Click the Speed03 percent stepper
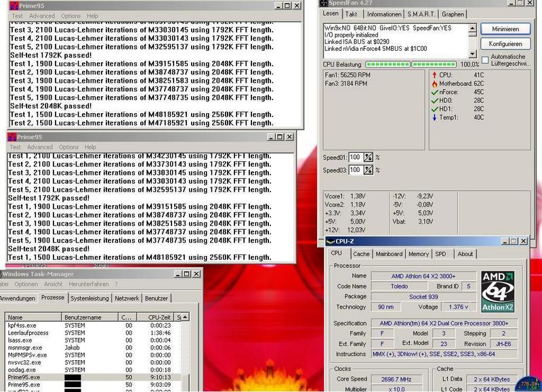 point(369,170)
